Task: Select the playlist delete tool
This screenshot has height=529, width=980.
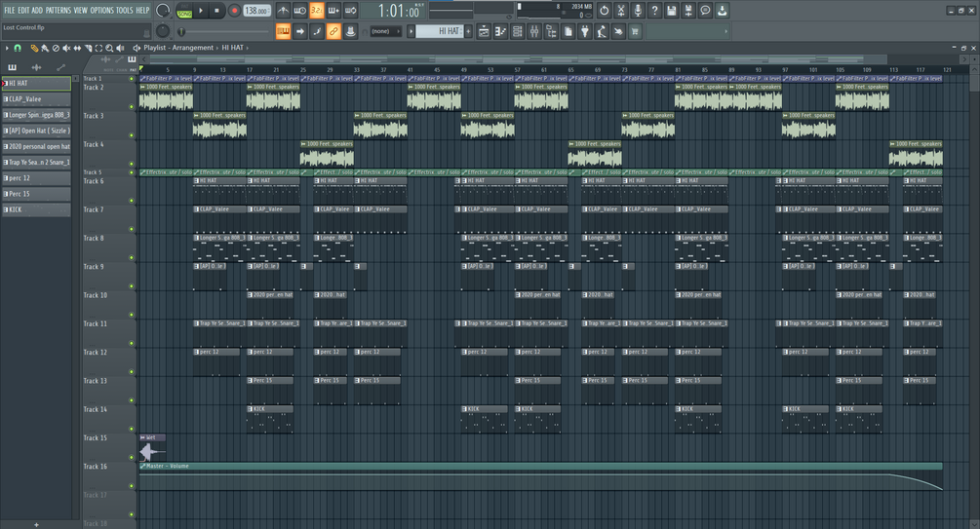Action: click(56, 48)
